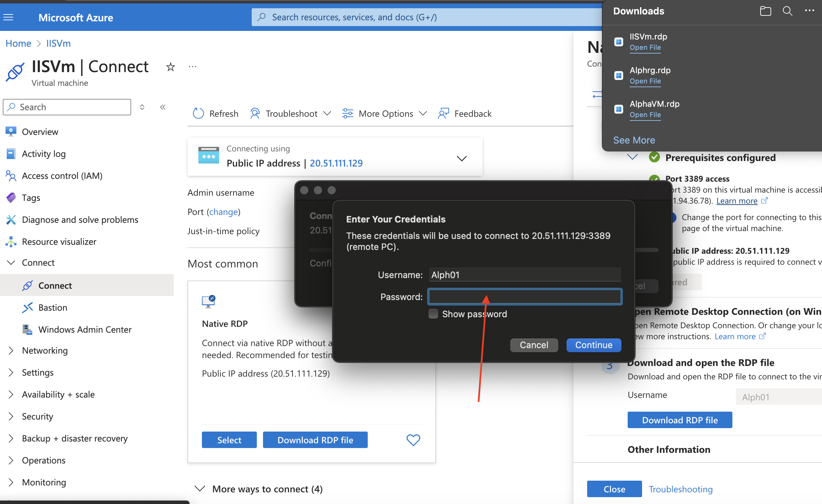
Task: Collapse the sidebar with double chevron icon
Action: pos(163,107)
